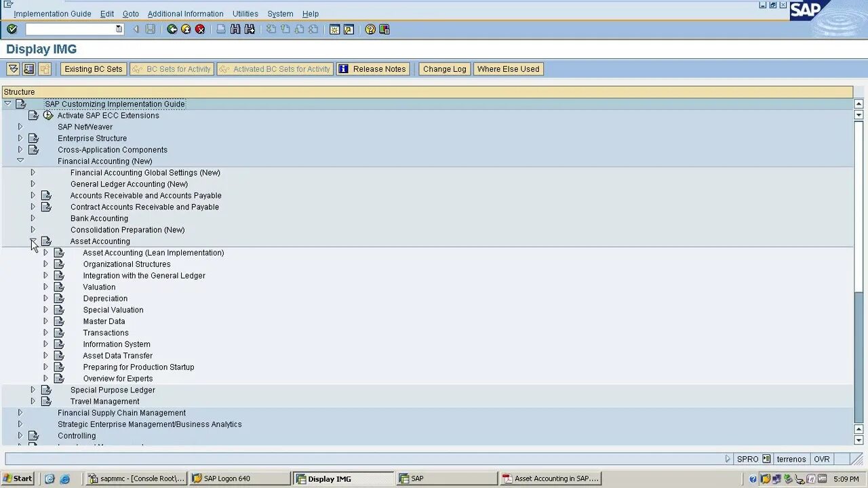Select Integration with the General Ledger item
This screenshot has width=868, height=488.
click(144, 276)
